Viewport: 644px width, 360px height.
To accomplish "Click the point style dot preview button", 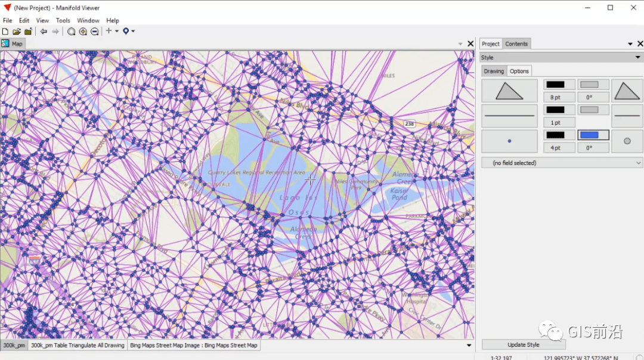I will tap(509, 141).
